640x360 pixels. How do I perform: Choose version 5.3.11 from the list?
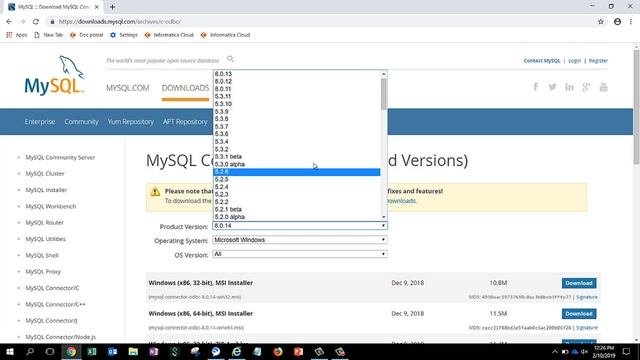click(297, 97)
